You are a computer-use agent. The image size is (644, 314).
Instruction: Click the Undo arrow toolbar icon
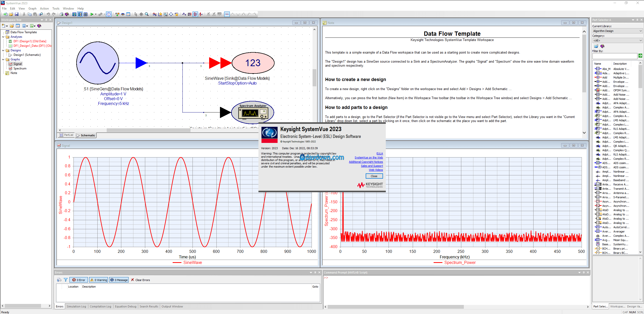(48, 14)
